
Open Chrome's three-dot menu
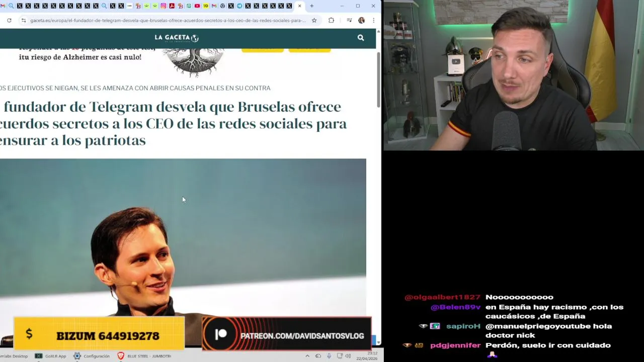click(x=373, y=20)
